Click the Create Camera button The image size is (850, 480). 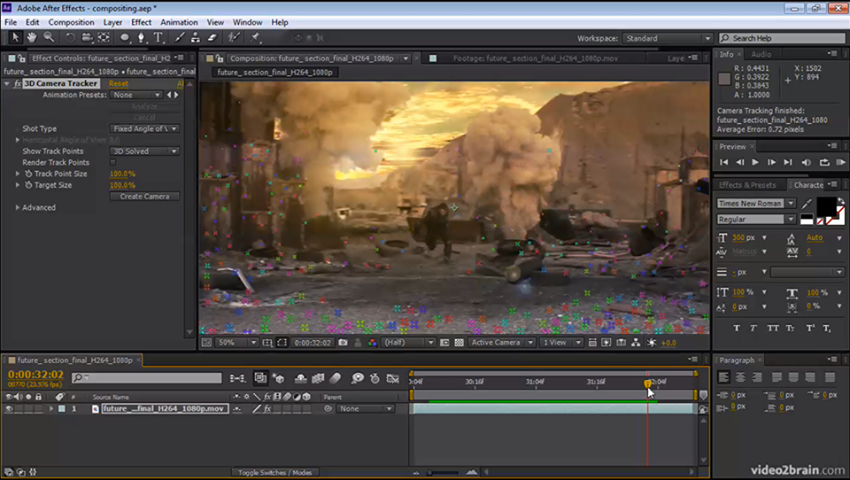click(144, 196)
